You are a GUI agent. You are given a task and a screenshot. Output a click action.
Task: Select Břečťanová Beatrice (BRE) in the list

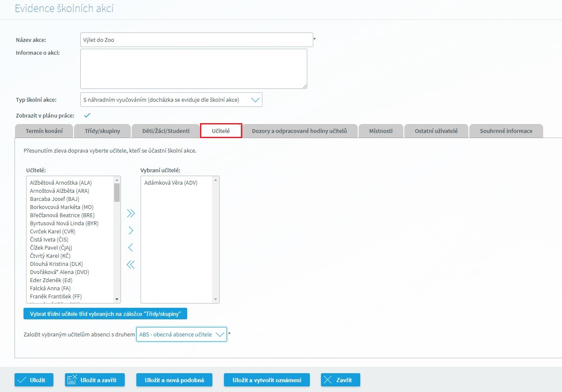pos(62,215)
